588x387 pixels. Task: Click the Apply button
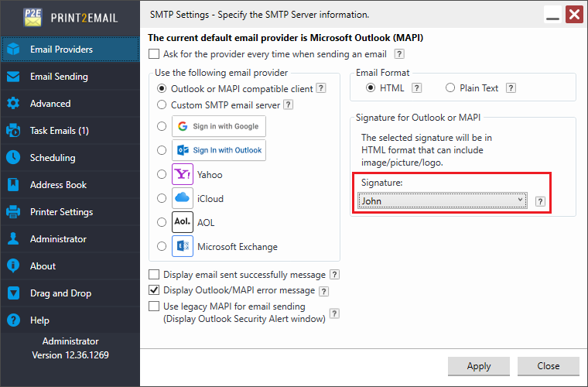tap(479, 366)
